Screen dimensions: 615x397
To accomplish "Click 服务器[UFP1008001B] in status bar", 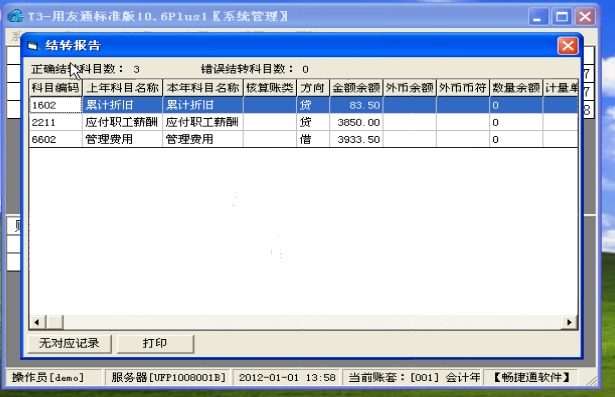I will coord(168,377).
